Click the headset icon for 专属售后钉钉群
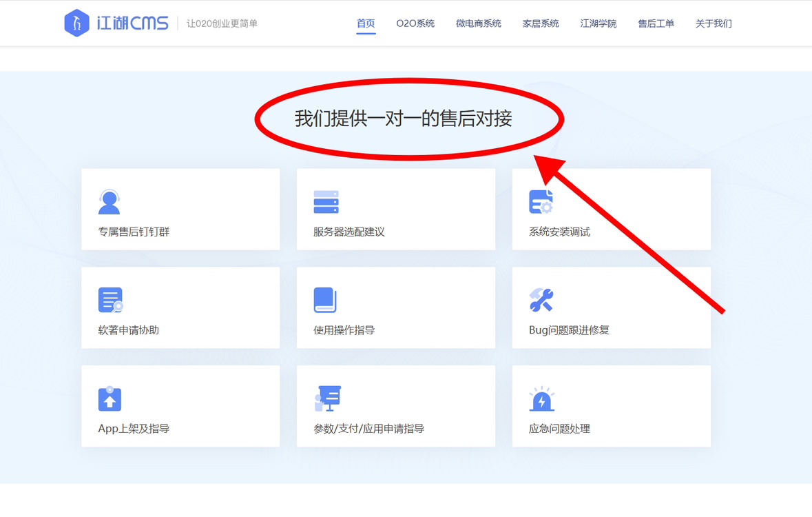This screenshot has height=517, width=812. point(110,202)
